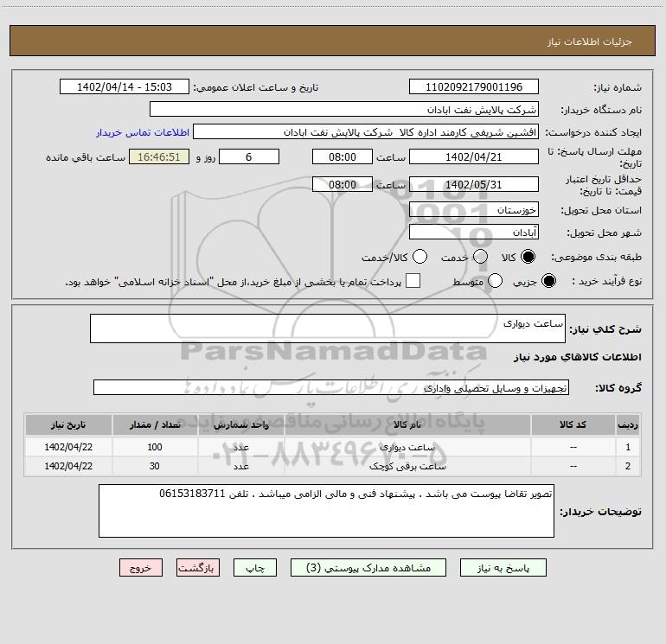Image resolution: width=666 pixels, height=644 pixels.
Task: Click the گروه کالا field
Action: click(331, 387)
